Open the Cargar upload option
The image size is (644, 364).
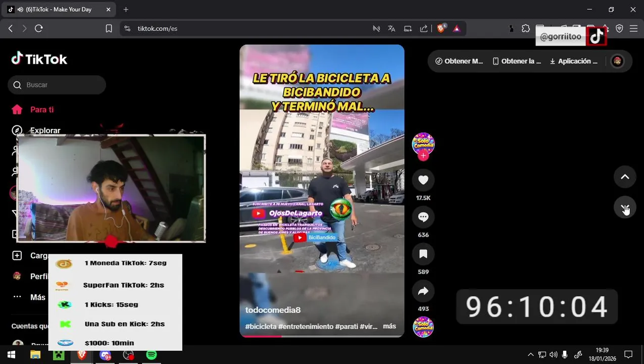point(30,256)
